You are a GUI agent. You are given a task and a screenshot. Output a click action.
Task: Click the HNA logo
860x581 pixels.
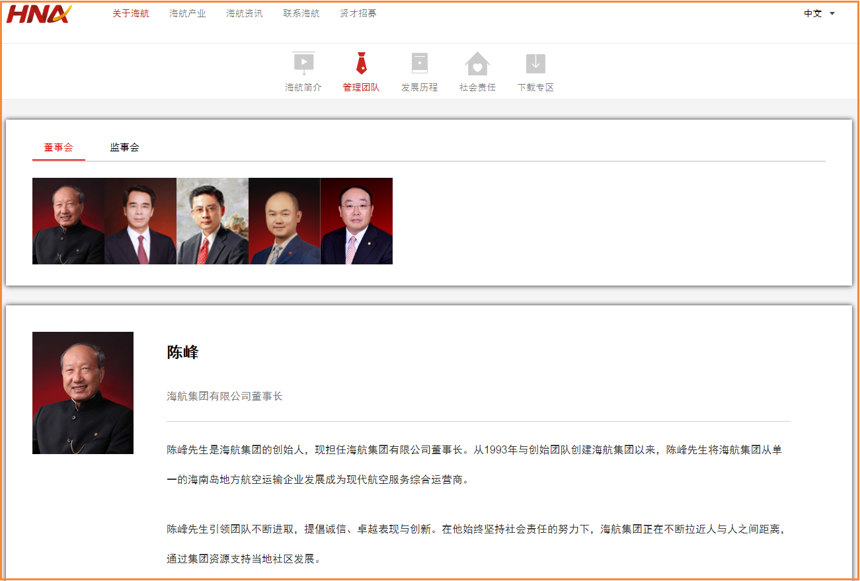tap(39, 14)
